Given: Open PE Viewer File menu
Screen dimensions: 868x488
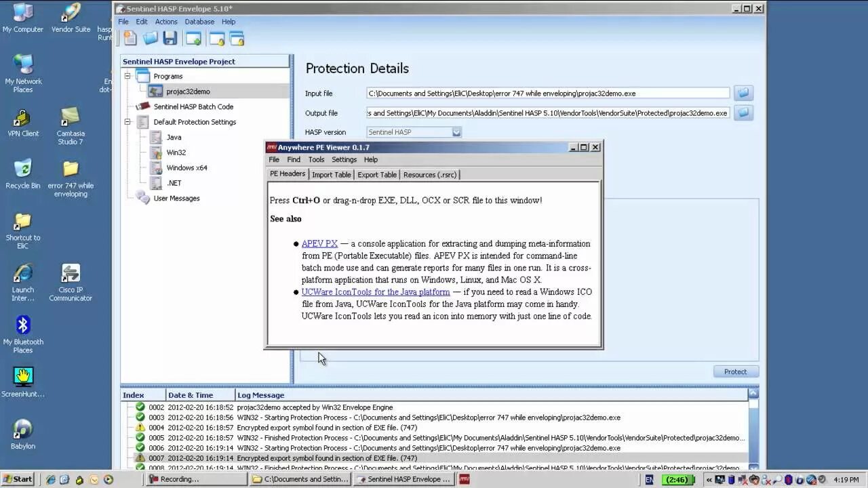Looking at the screenshot, I should tap(274, 159).
